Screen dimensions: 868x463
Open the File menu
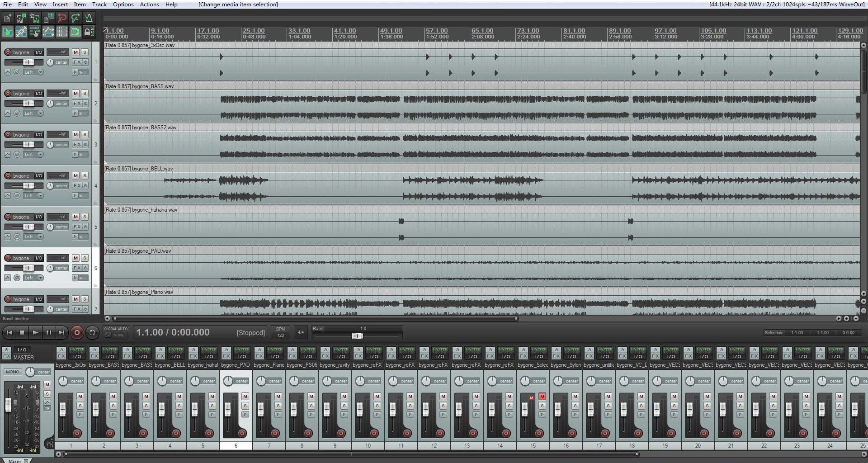click(8, 4)
